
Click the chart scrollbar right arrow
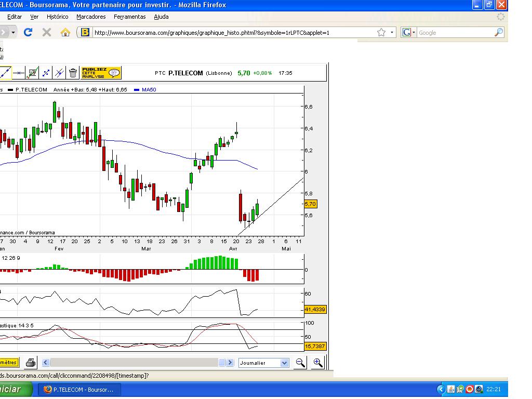click(230, 362)
